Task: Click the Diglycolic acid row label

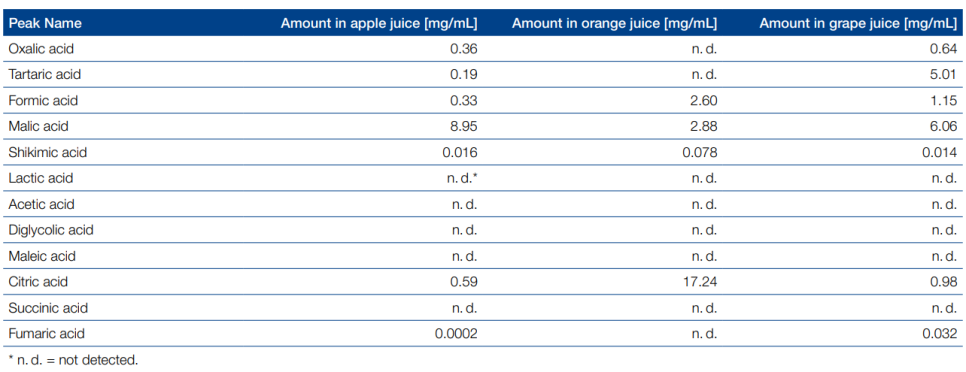Action: coord(51,230)
